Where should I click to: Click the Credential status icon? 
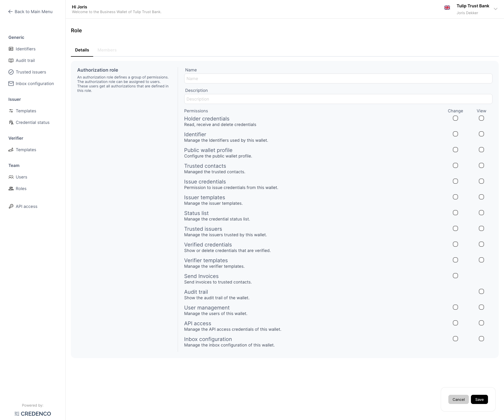tap(11, 122)
